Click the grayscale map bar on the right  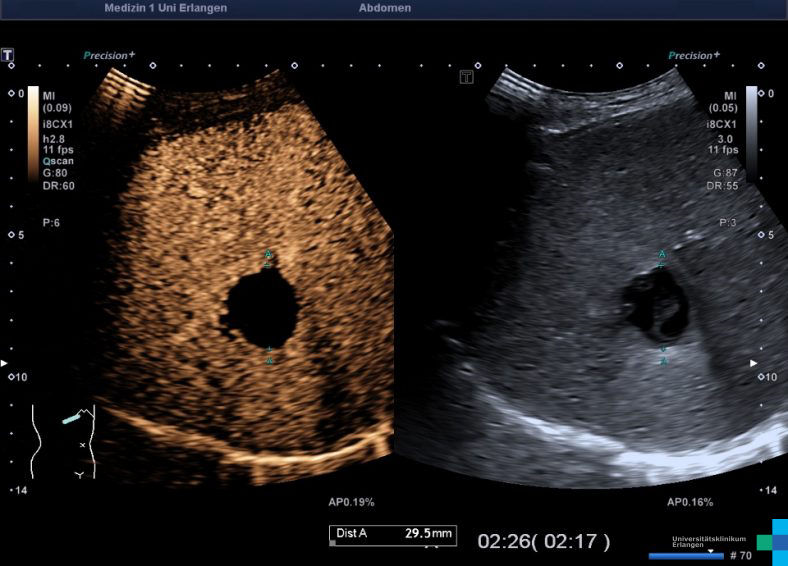(x=752, y=120)
